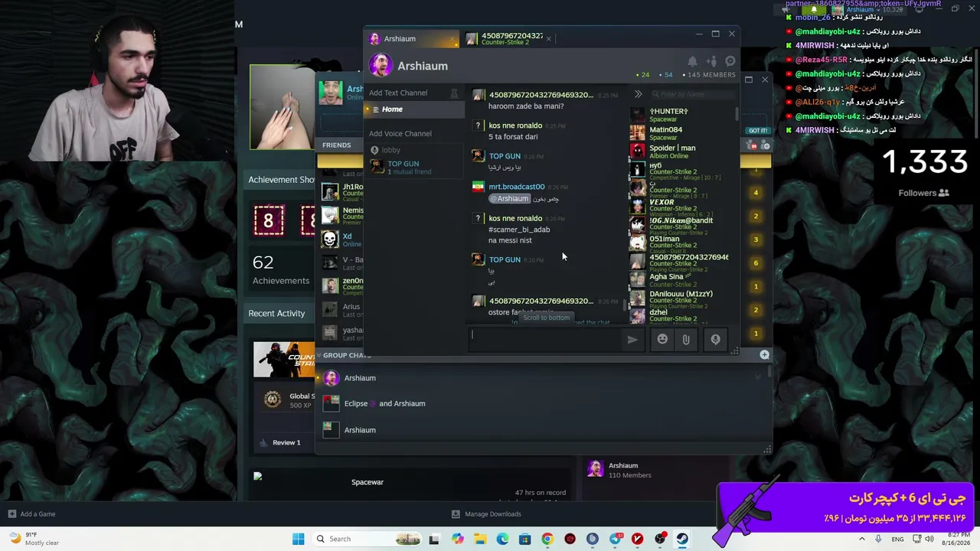Expand the Arshiaum group chat row chevron
Screen dimensions: 980x551
(759, 377)
